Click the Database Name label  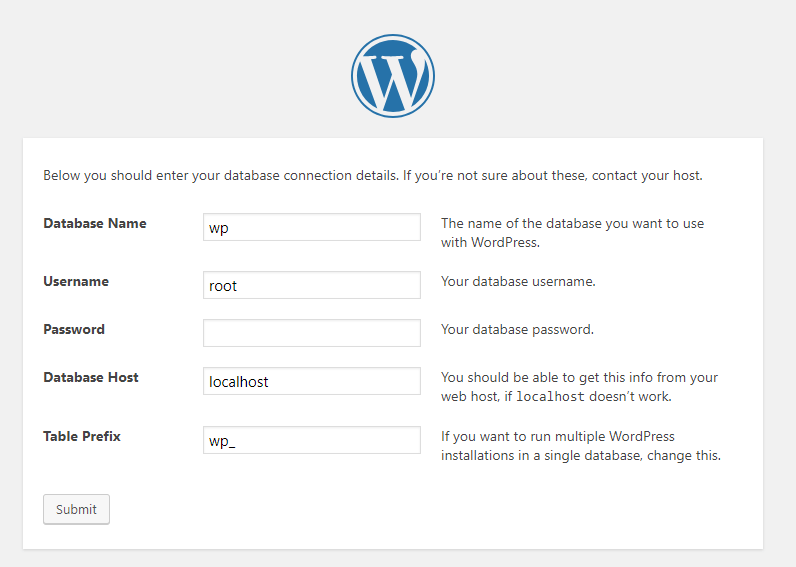(95, 223)
